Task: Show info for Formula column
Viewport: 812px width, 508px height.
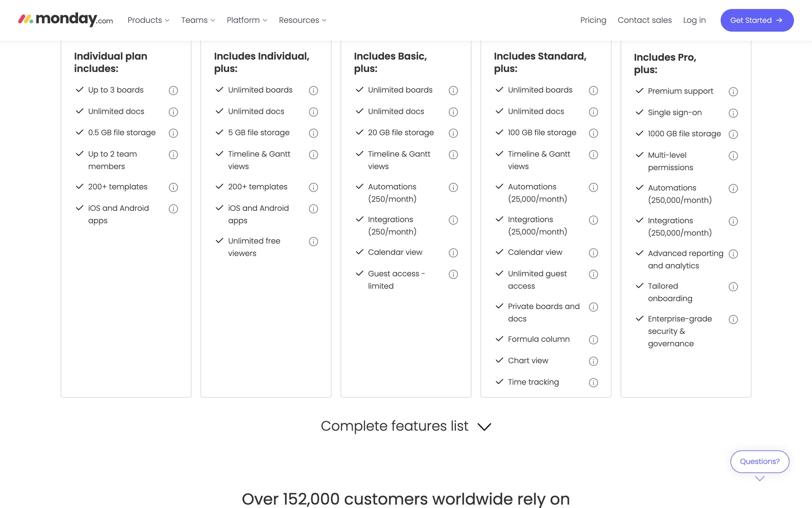Action: [x=593, y=340]
